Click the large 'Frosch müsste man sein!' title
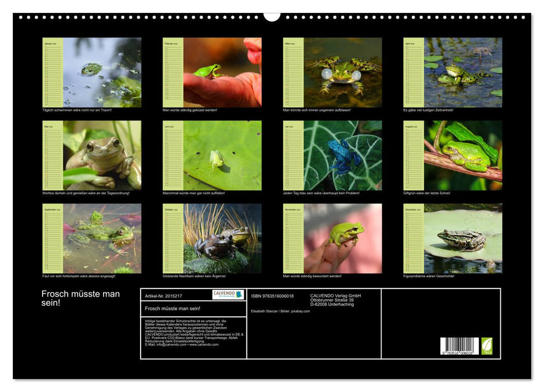The height and width of the screenshot is (392, 544). 80,298
